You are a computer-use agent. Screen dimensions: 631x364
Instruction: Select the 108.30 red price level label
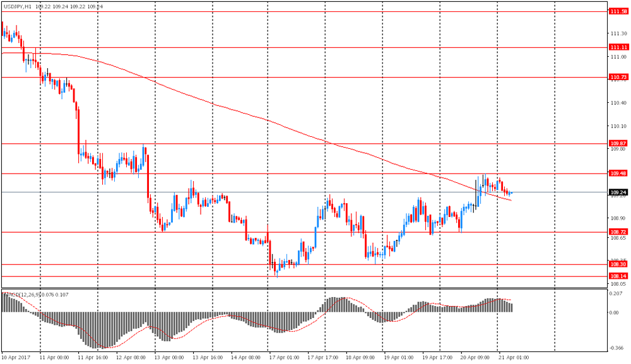pyautogui.click(x=618, y=264)
